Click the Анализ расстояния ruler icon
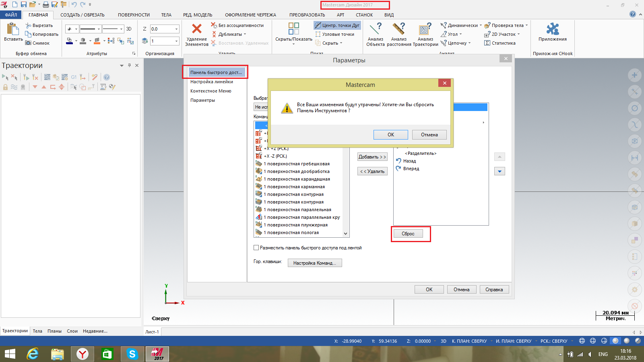This screenshot has height=362, width=644. [399, 29]
